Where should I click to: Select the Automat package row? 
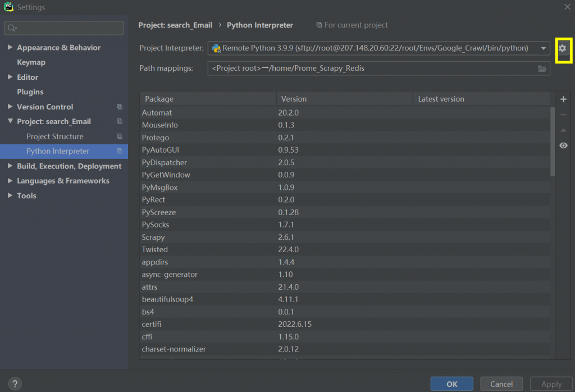(x=344, y=112)
